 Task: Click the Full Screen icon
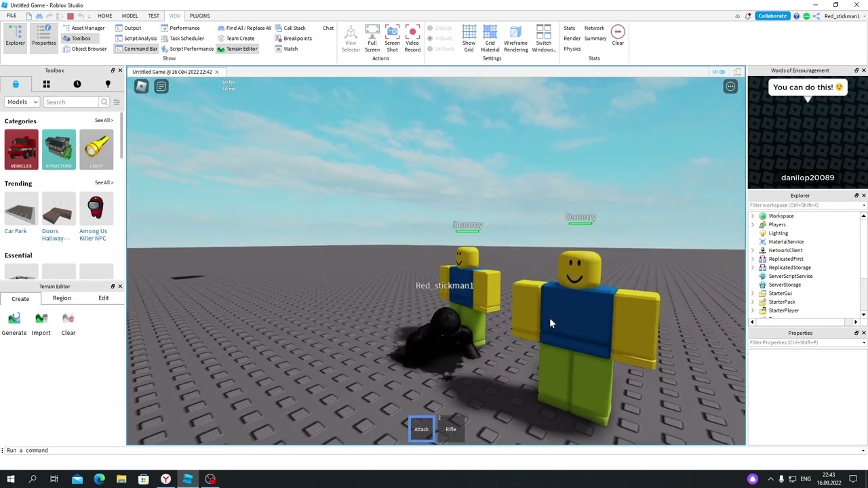[x=372, y=39]
